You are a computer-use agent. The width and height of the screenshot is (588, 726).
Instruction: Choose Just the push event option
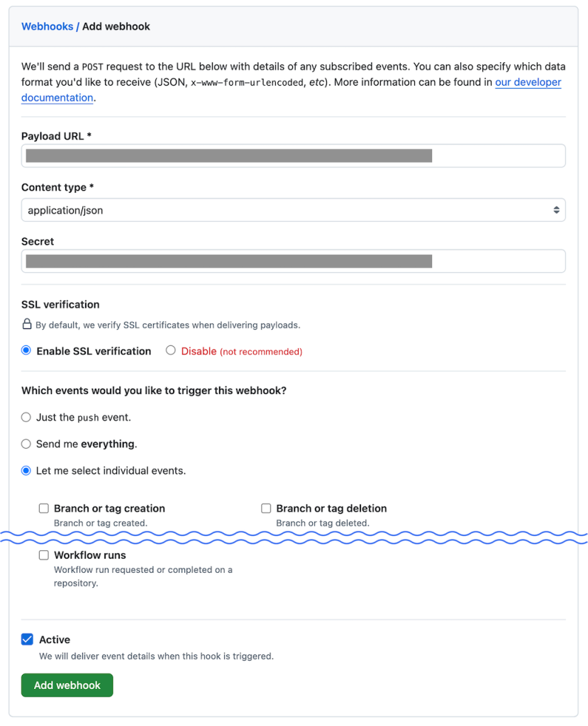pyautogui.click(x=26, y=418)
